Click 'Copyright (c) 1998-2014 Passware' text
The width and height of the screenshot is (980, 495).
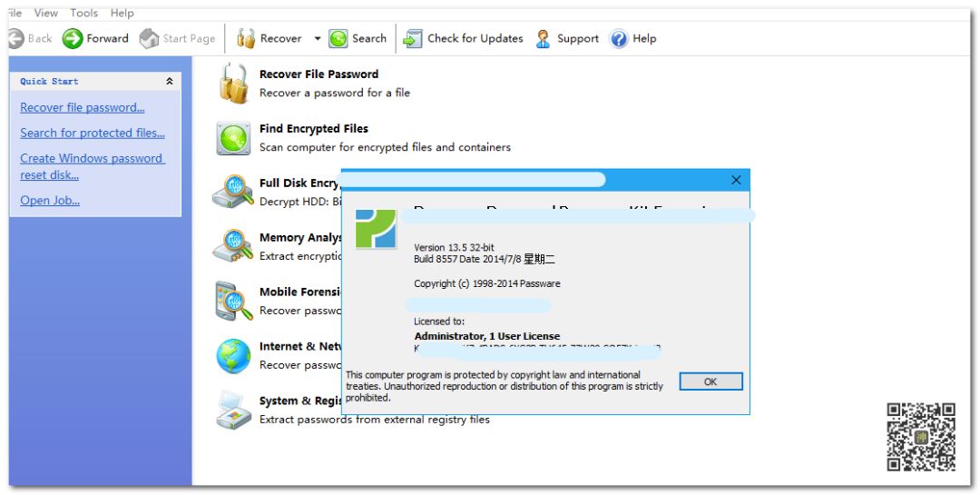[487, 283]
